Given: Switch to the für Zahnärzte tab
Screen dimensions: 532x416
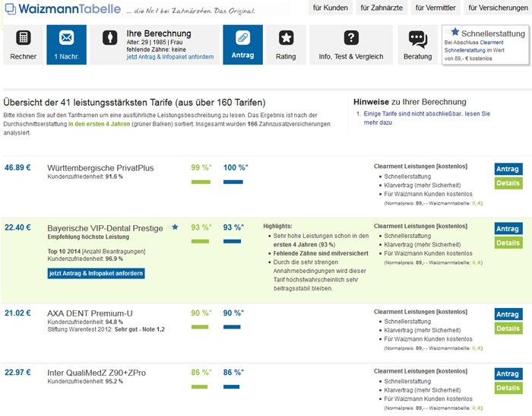Looking at the screenshot, I should (382, 8).
